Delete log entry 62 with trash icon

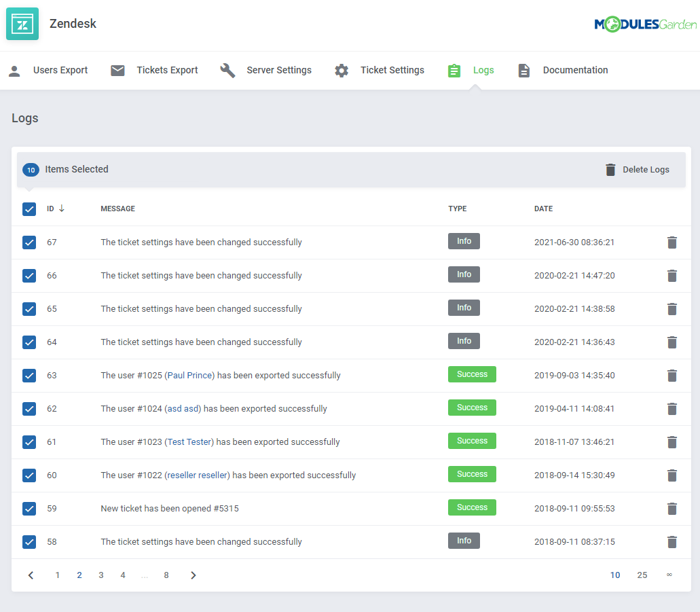(672, 409)
